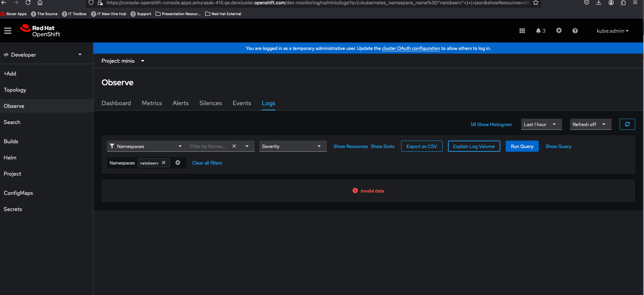The image size is (644, 295).
Task: Go to Search in the sidebar
Action: click(x=47, y=122)
